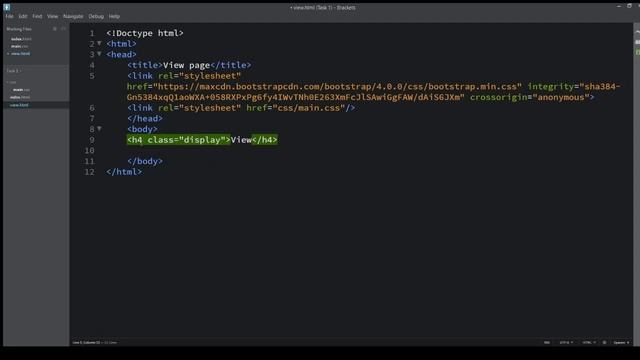Click the Live Preview lightning icon

637,32
